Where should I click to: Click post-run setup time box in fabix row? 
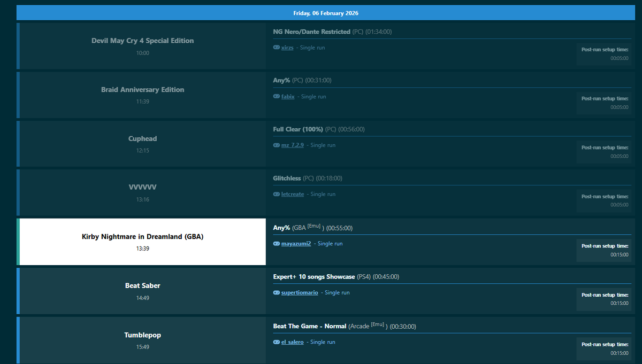pyautogui.click(x=604, y=103)
